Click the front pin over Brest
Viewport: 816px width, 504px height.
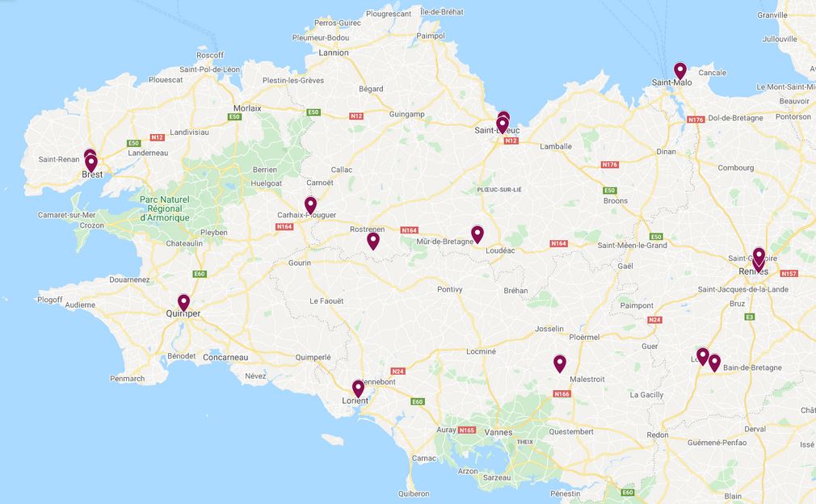91,163
